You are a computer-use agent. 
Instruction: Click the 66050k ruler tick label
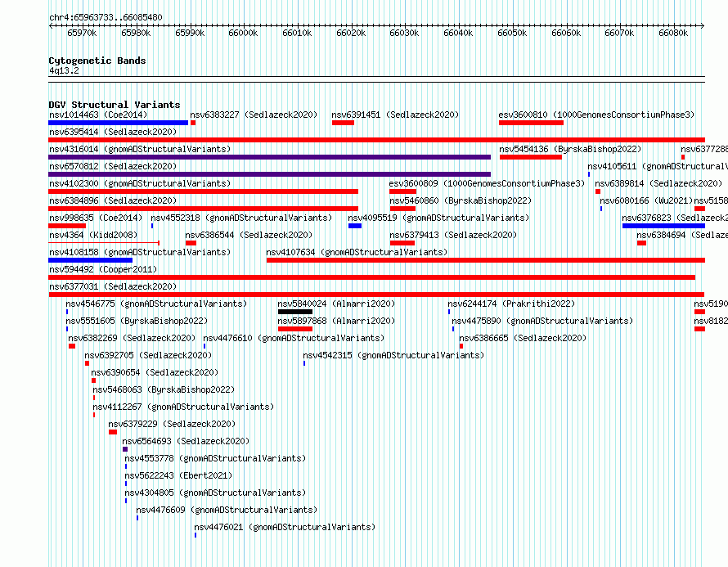[512, 33]
